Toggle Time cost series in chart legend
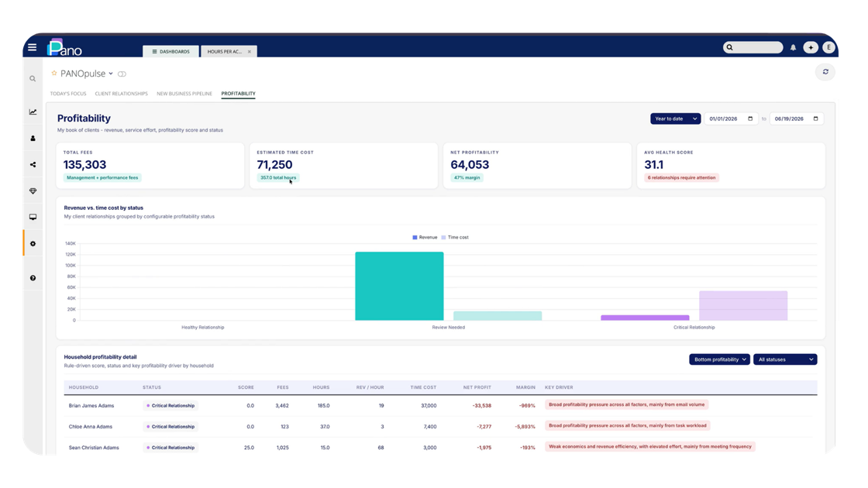This screenshot has width=868, height=488. [454, 237]
